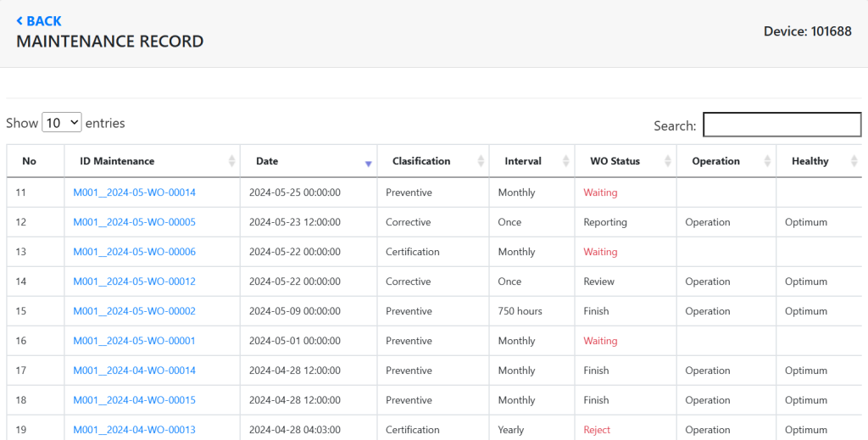Open work order M001__2024-05-WO-00001

click(134, 341)
